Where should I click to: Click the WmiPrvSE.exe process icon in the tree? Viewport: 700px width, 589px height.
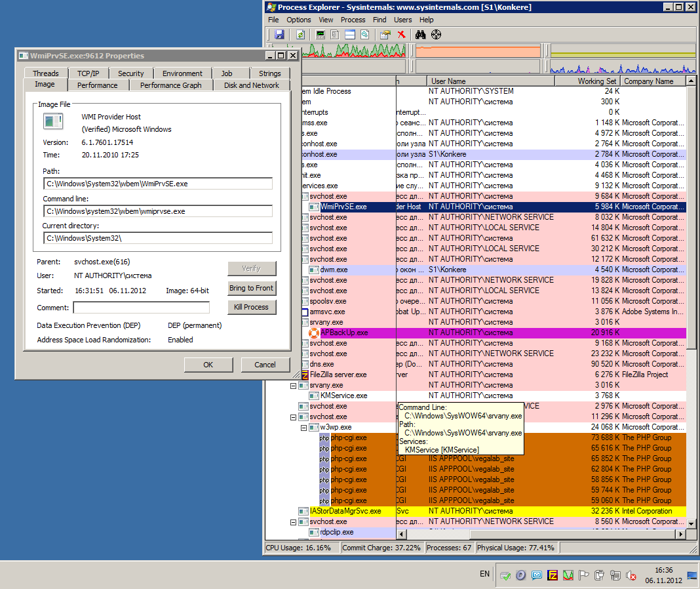click(x=315, y=207)
